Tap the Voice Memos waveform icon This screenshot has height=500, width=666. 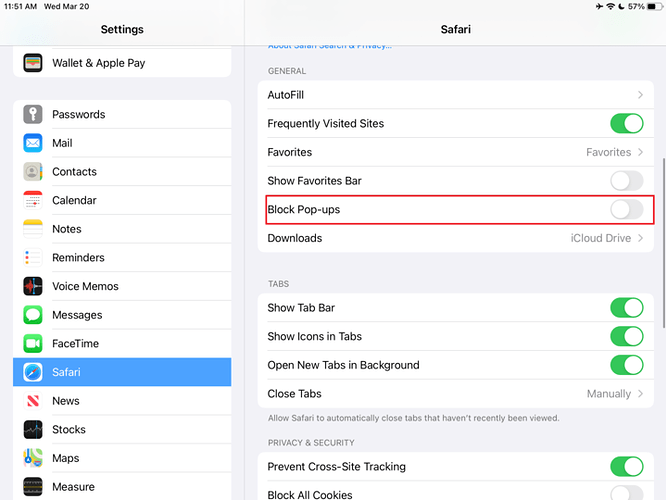33,286
